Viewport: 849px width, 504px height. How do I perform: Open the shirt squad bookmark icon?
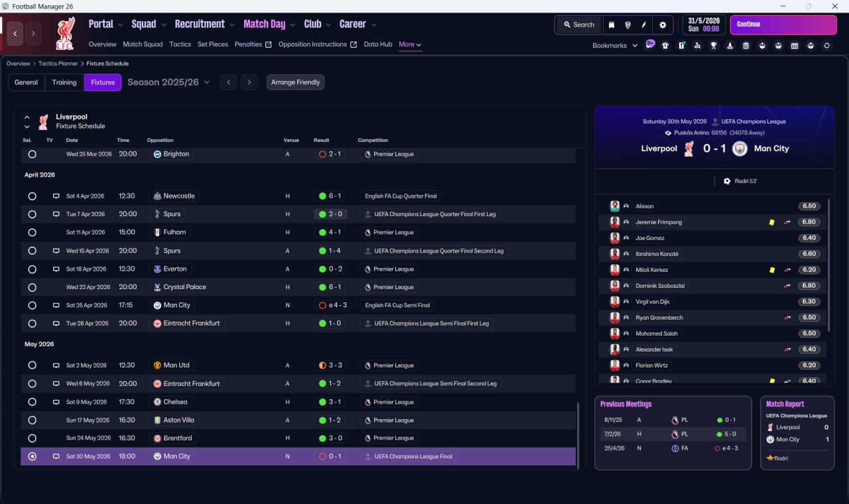point(665,46)
